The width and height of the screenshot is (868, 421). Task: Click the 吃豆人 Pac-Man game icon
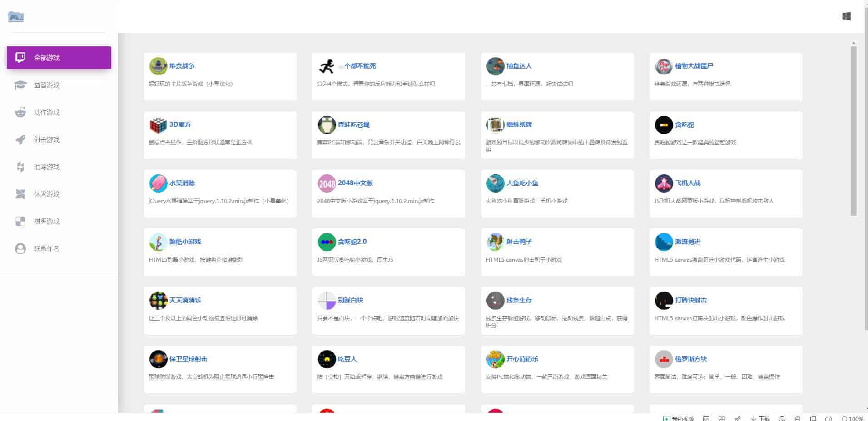[x=327, y=359]
